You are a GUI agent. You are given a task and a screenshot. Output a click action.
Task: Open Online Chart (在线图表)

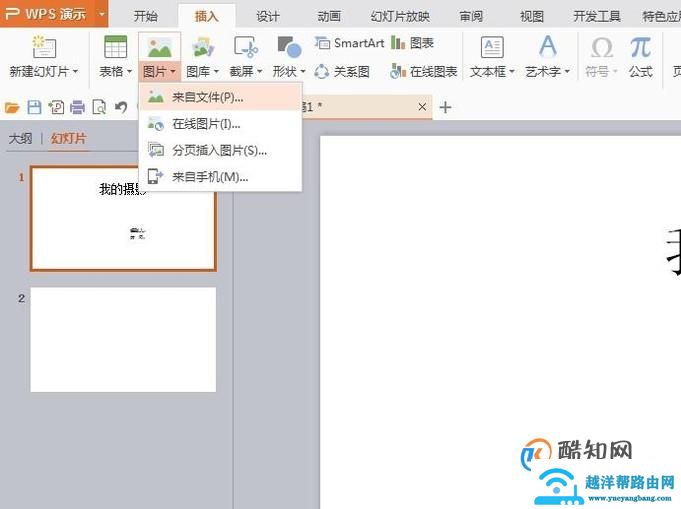423,71
